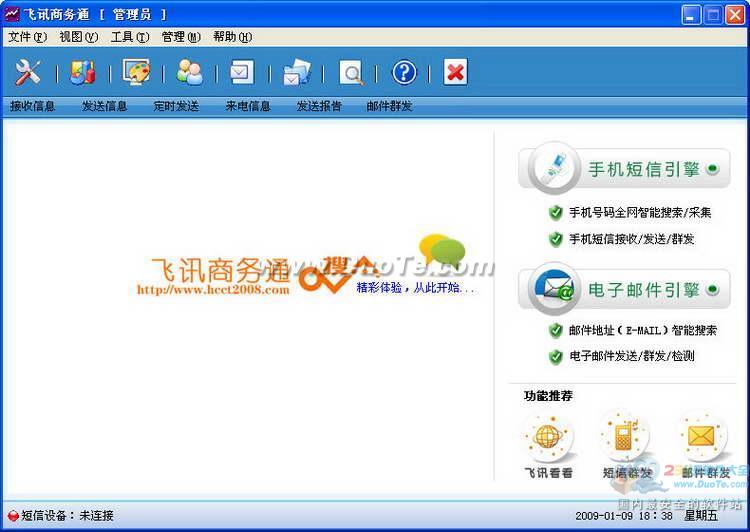
Task: Click the 邮件地址(E-MAIL)智能搜索 item
Action: 643,330
